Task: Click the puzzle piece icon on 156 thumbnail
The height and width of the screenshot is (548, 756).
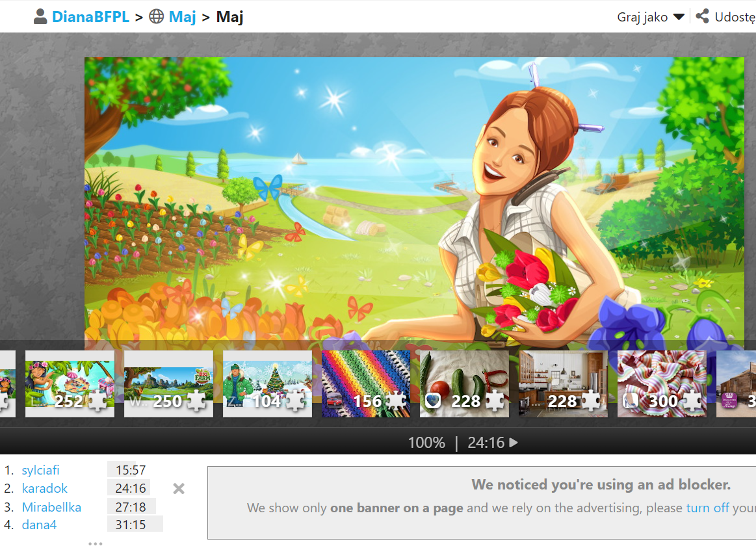Action: point(397,401)
